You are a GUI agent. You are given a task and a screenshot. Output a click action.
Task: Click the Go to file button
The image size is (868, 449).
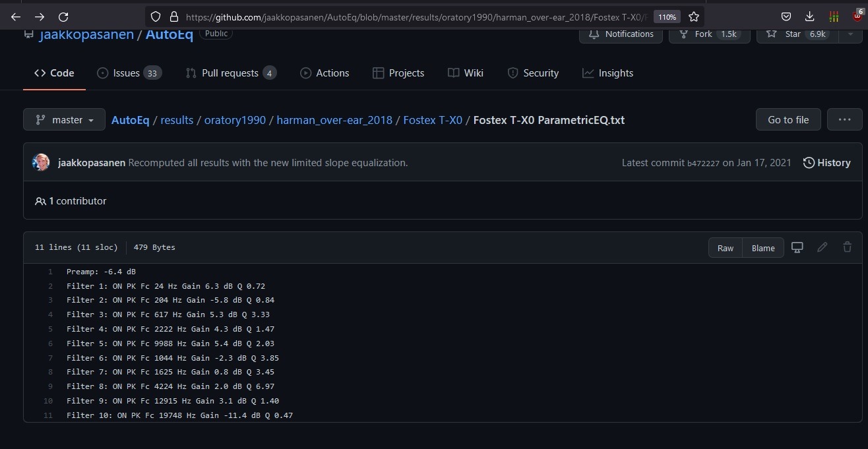[x=788, y=120]
